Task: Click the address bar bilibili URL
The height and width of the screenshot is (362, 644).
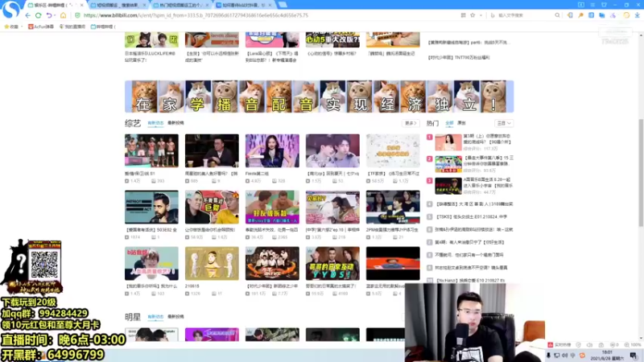Action: [196, 15]
